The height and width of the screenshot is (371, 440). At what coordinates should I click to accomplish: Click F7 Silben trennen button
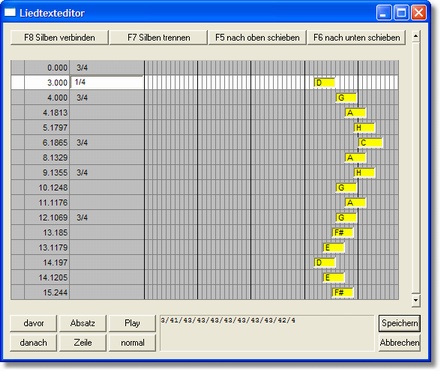[x=159, y=37]
